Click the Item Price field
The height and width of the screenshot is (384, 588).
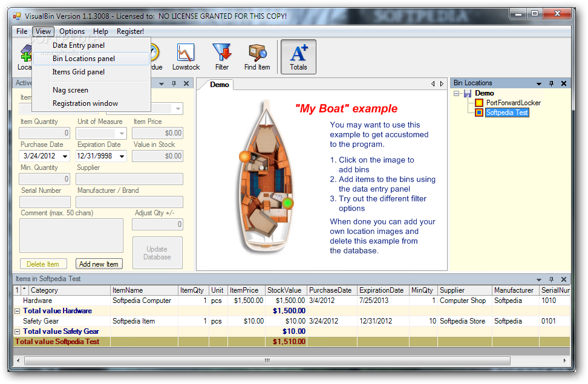[x=157, y=133]
